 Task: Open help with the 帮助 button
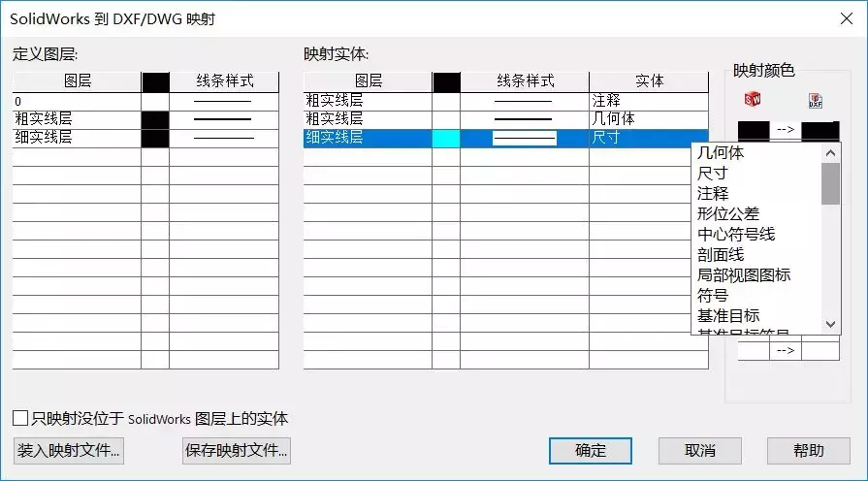pos(808,451)
